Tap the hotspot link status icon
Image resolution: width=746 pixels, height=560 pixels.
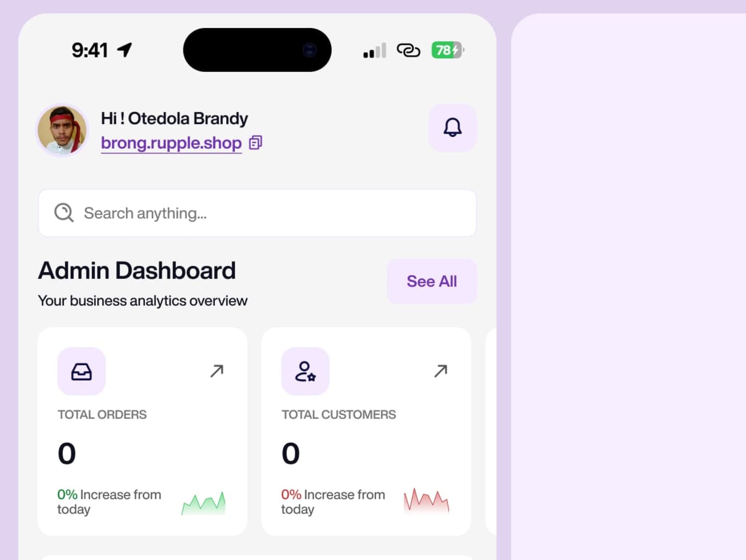[408, 50]
